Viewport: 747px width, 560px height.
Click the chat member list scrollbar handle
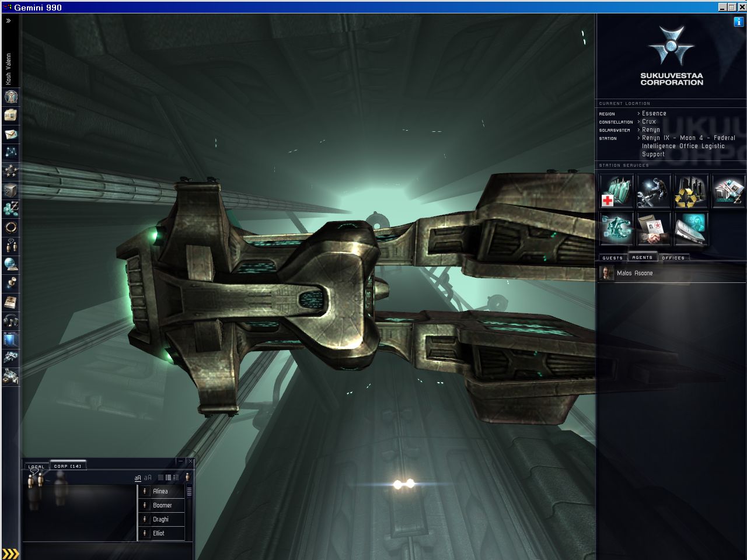coord(189,492)
